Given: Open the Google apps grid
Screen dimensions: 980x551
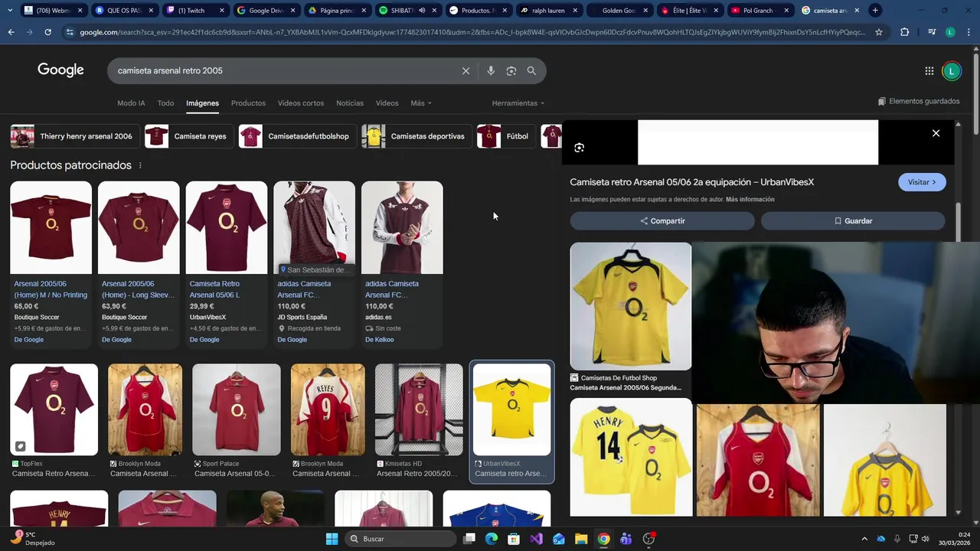Looking at the screenshot, I should [929, 71].
